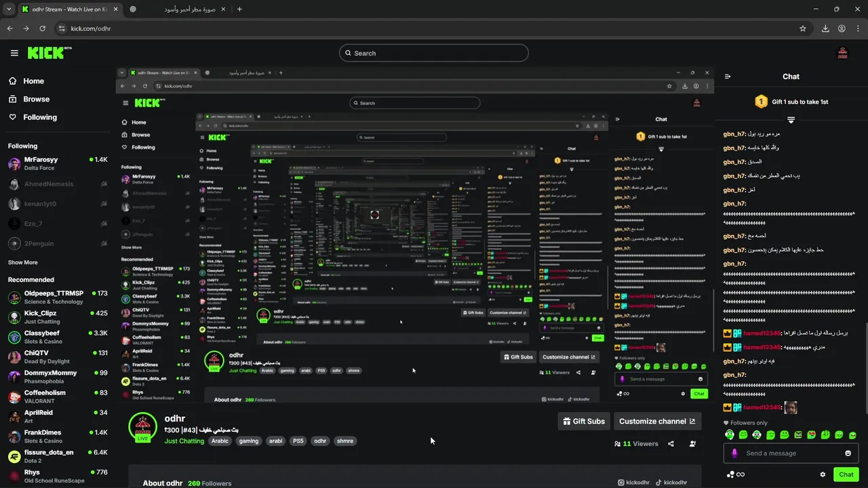The height and width of the screenshot is (488, 868).
Task: Click the moderator user icon beside share
Action: pyautogui.click(x=692, y=444)
